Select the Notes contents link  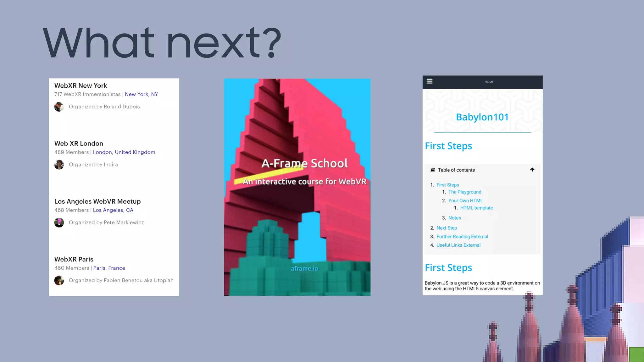click(x=454, y=218)
